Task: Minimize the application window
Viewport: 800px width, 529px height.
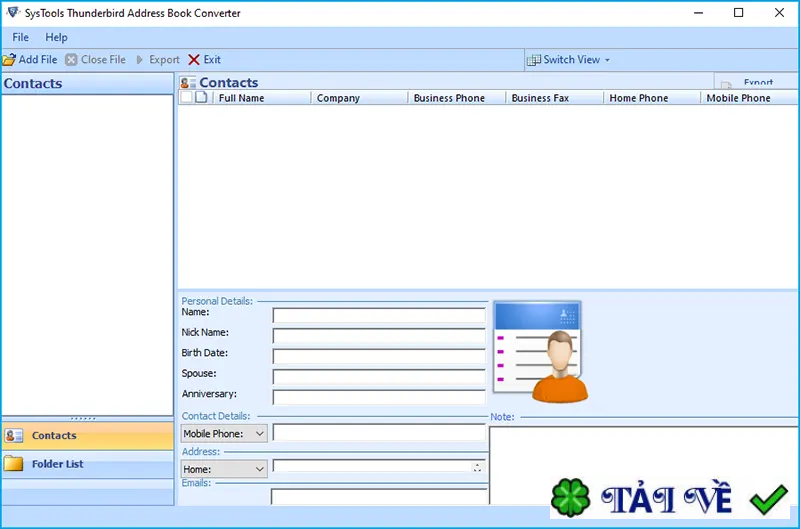Action: point(698,13)
